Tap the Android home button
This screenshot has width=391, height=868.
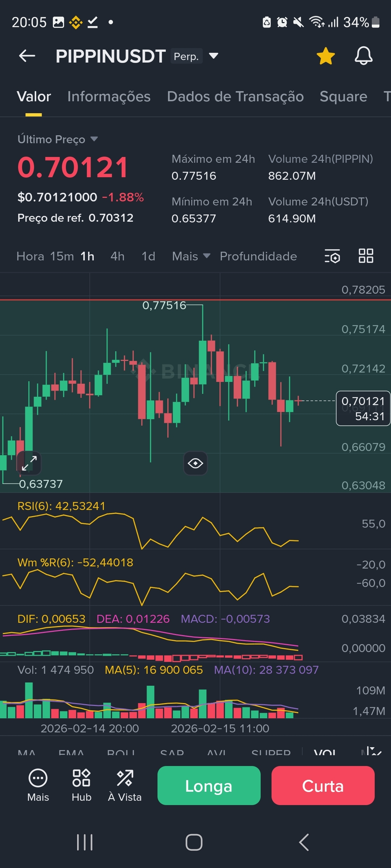194,842
